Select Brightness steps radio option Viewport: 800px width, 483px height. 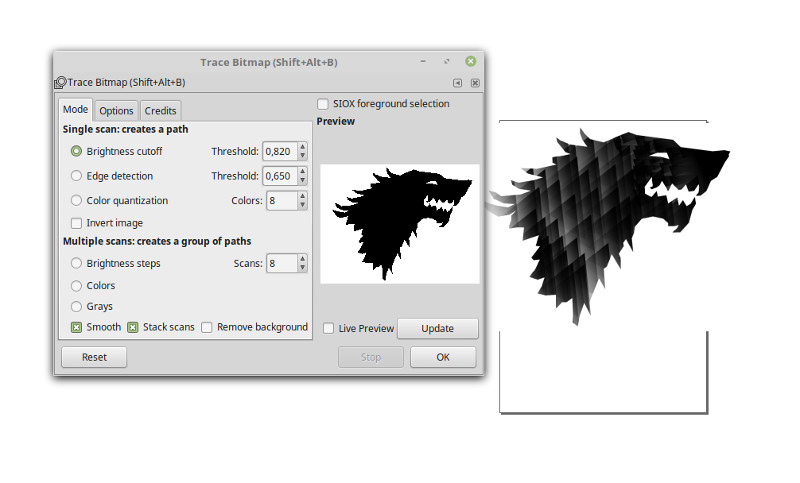[x=76, y=263]
